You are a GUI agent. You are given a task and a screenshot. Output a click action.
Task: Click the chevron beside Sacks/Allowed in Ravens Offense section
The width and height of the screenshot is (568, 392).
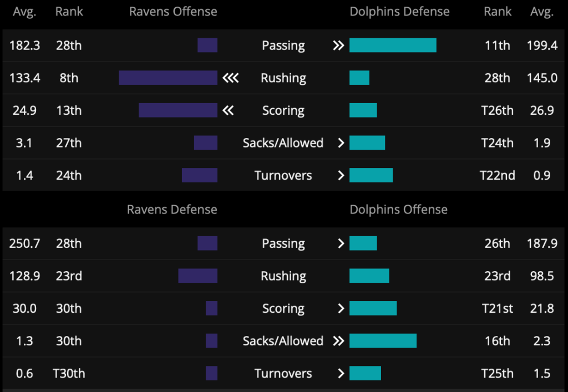click(x=341, y=142)
